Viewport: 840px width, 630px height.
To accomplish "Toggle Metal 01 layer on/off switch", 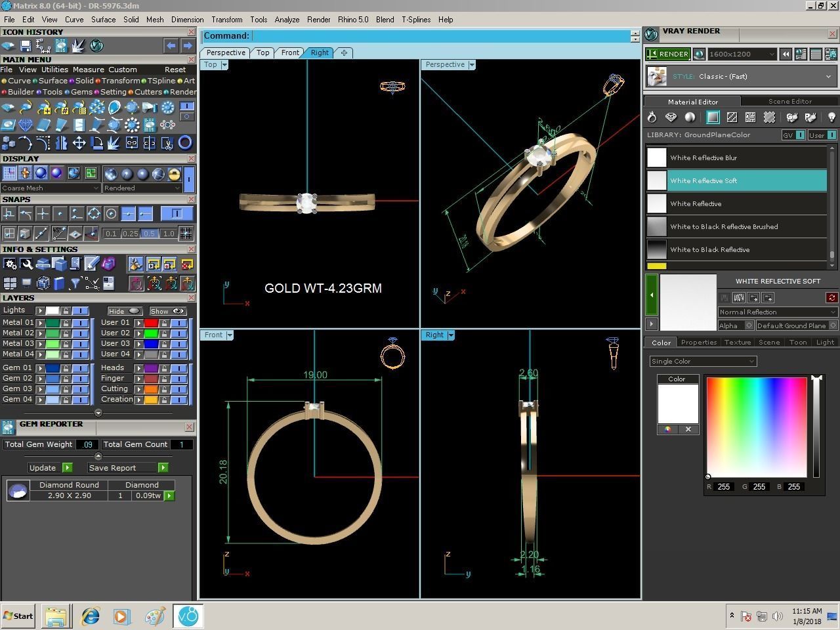I will [80, 323].
